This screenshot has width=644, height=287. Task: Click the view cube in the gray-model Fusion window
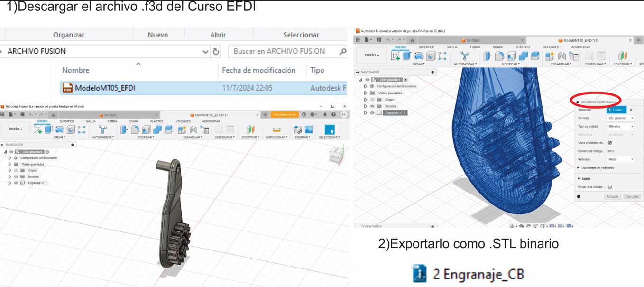[335, 156]
